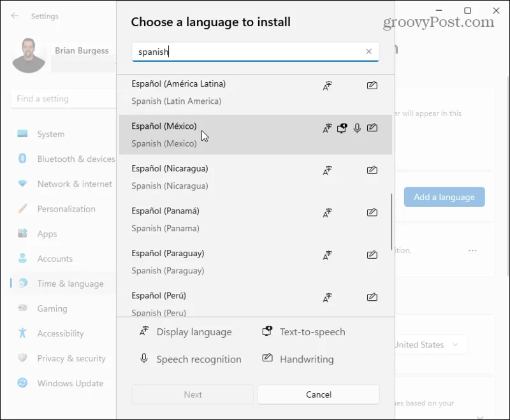Click handwriting icon for Panamá

tap(372, 213)
